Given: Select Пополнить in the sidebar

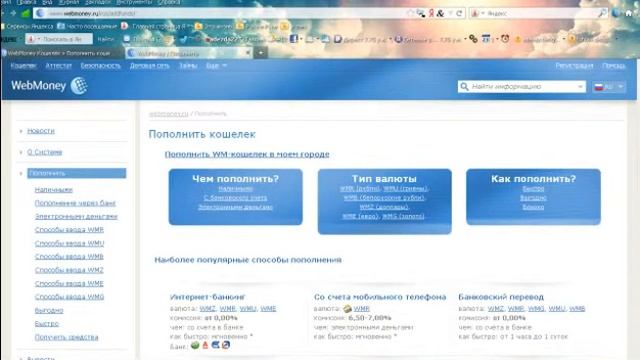Looking at the screenshot, I should coord(77,173).
